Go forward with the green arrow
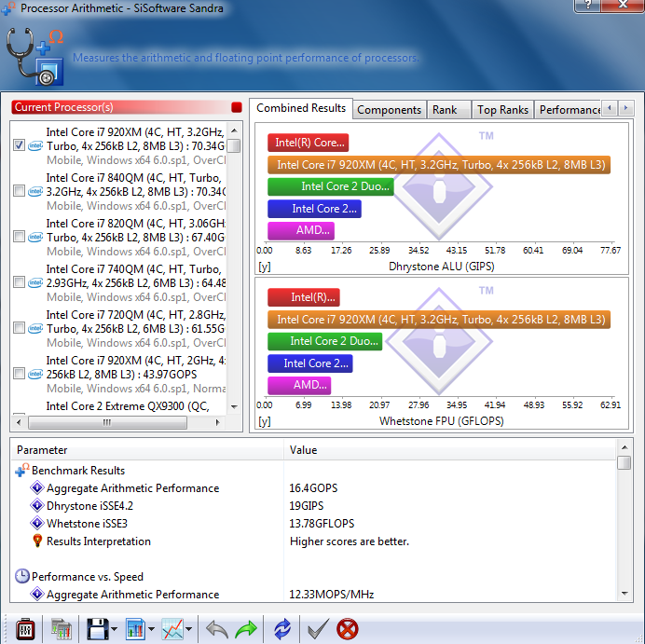645x644 pixels. point(246,629)
